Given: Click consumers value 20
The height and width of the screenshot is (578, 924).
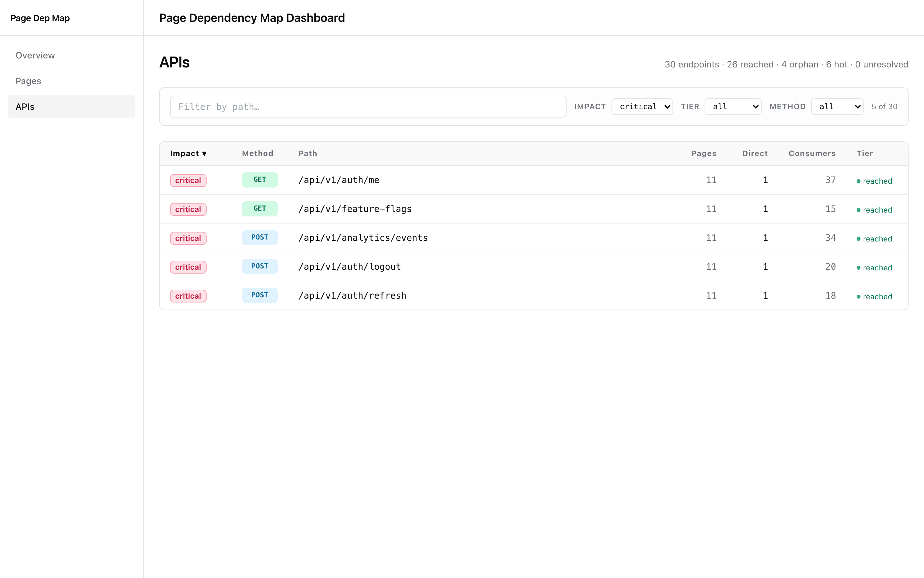Looking at the screenshot, I should (830, 267).
